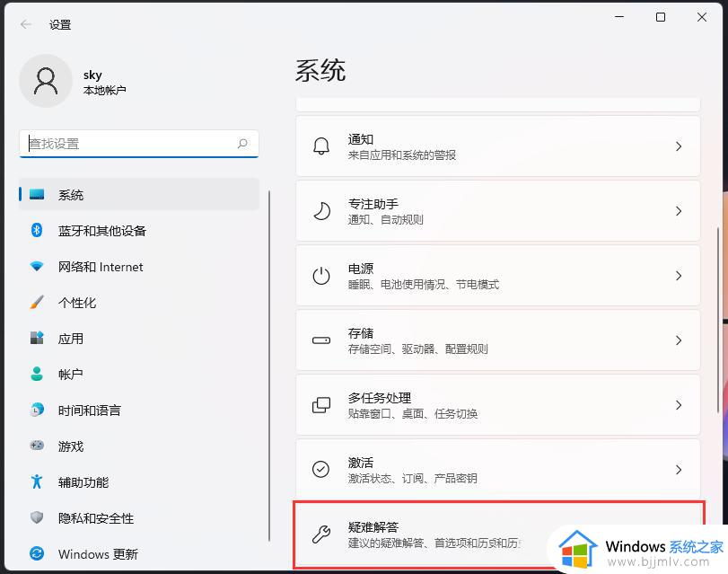
Task: Click the back arrow in Settings header
Action: pos(26,24)
